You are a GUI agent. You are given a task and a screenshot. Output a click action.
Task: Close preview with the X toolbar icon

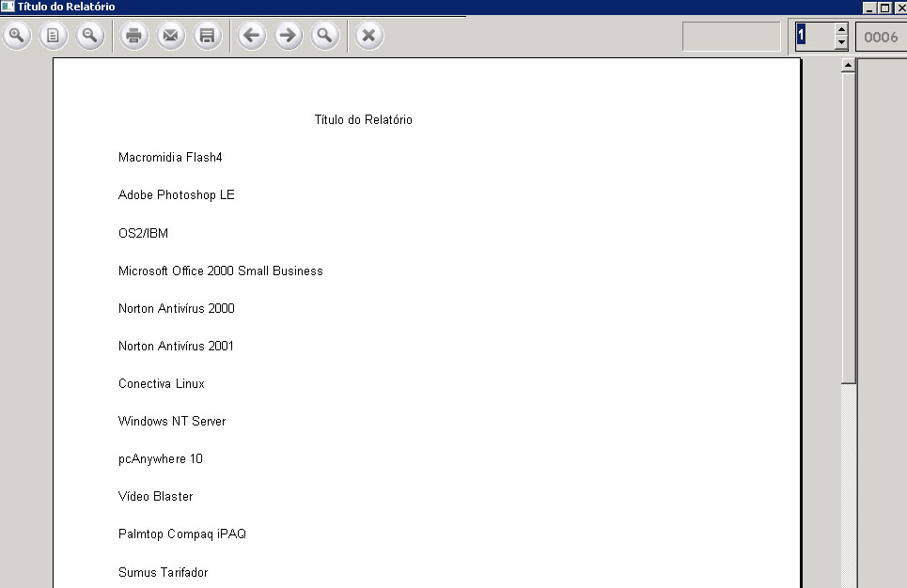point(369,36)
